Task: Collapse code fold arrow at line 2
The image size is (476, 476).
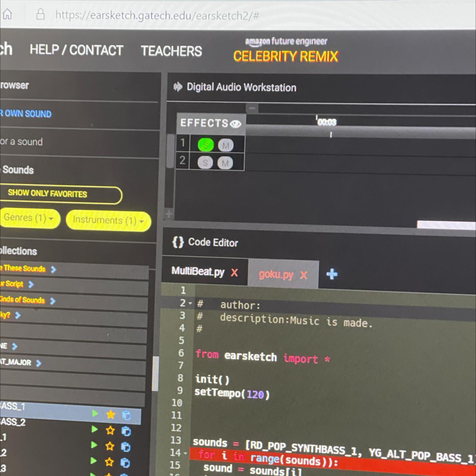Action: tap(190, 303)
